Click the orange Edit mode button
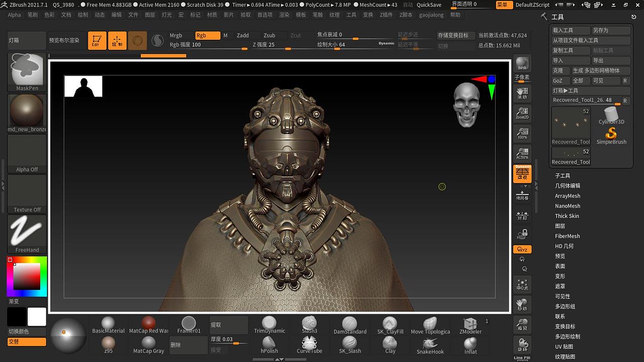644x362 pixels. tap(97, 41)
